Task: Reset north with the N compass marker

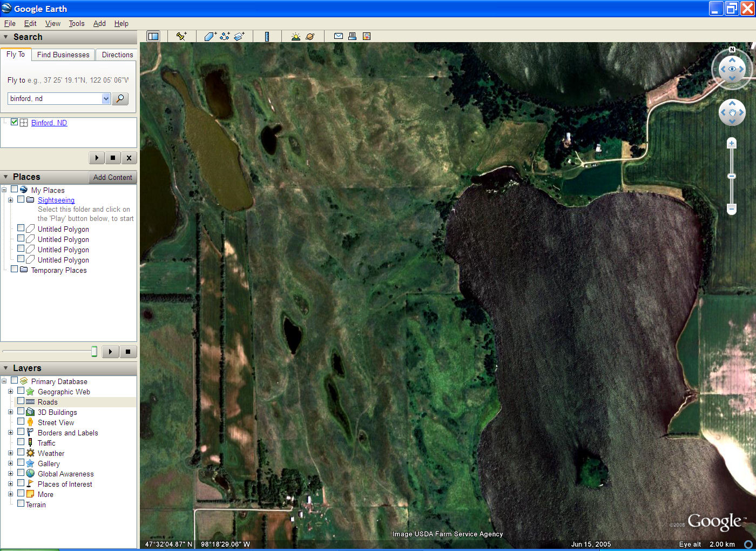Action: [732, 50]
